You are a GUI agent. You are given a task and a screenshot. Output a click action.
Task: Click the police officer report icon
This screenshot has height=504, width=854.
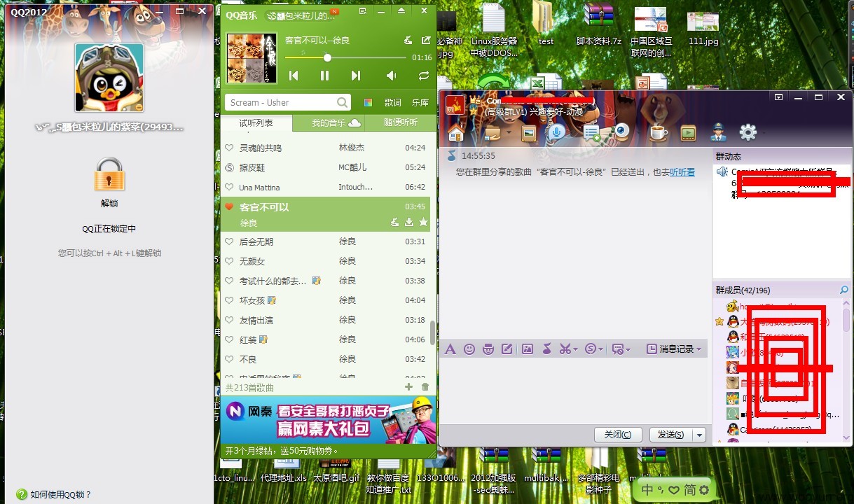pos(718,132)
